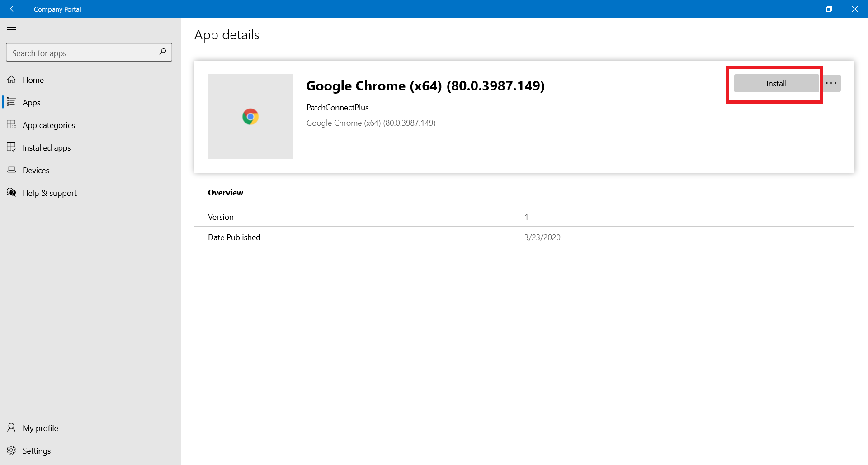The image size is (868, 465).
Task: Open Help & support from sidebar
Action: (x=12, y=192)
